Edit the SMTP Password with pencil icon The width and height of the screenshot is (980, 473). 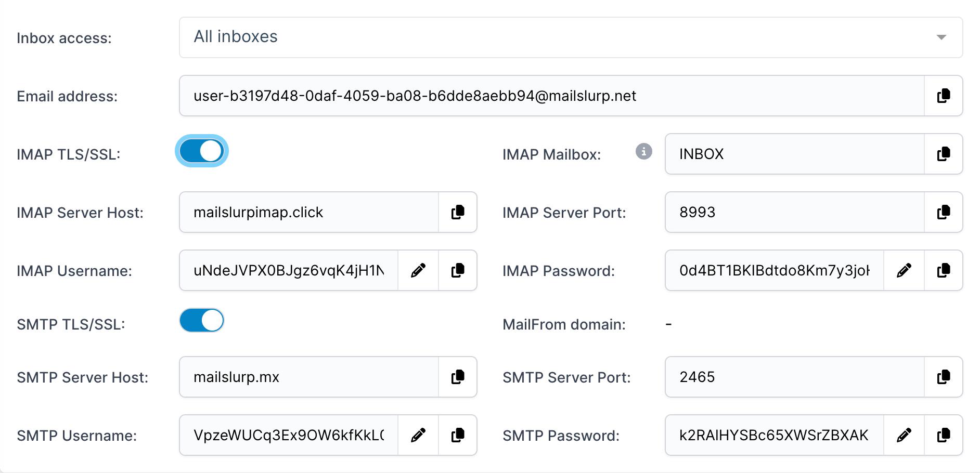[x=904, y=435]
